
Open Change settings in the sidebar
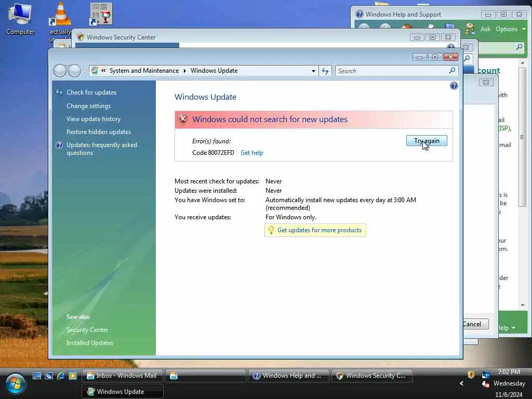tap(88, 106)
